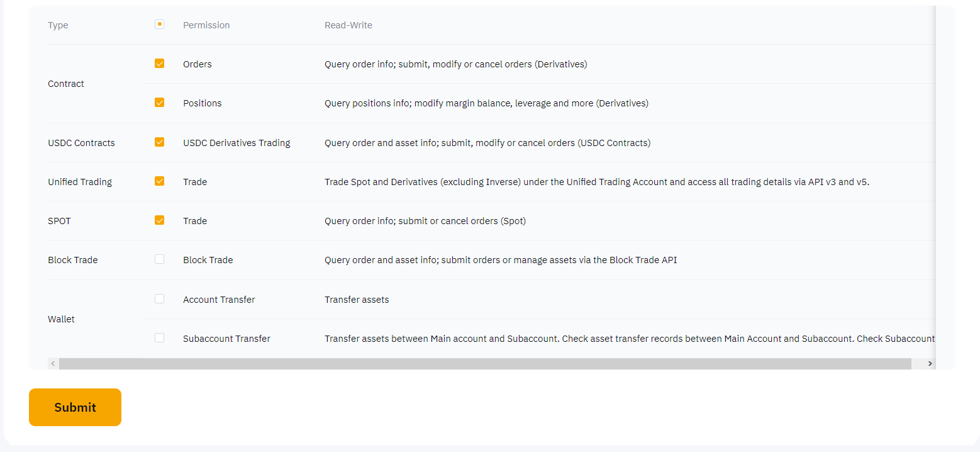
Task: Click the horizontal scrollbar left arrow
Action: click(x=53, y=364)
